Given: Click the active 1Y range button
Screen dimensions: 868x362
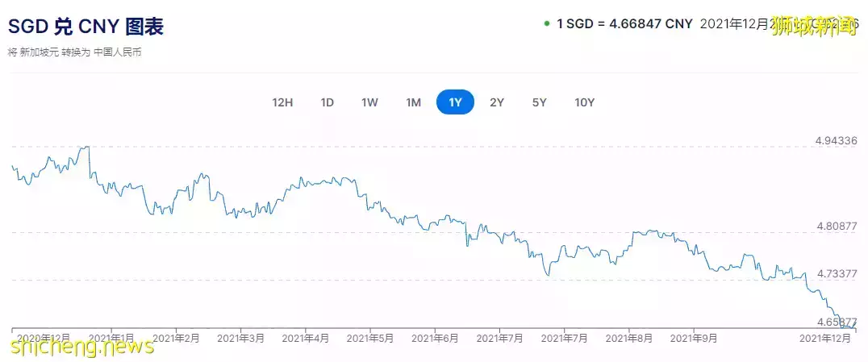Looking at the screenshot, I should 455,102.
